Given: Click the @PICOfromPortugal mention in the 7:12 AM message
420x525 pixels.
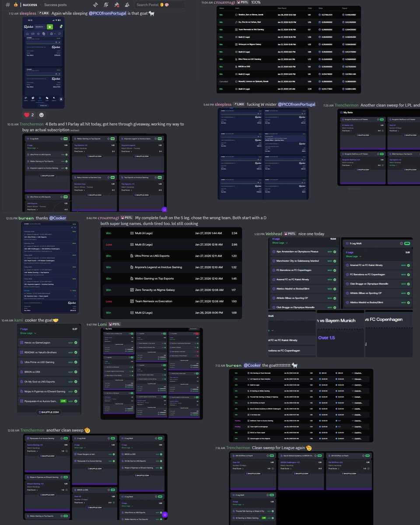Looking at the screenshot, I should [107, 14].
